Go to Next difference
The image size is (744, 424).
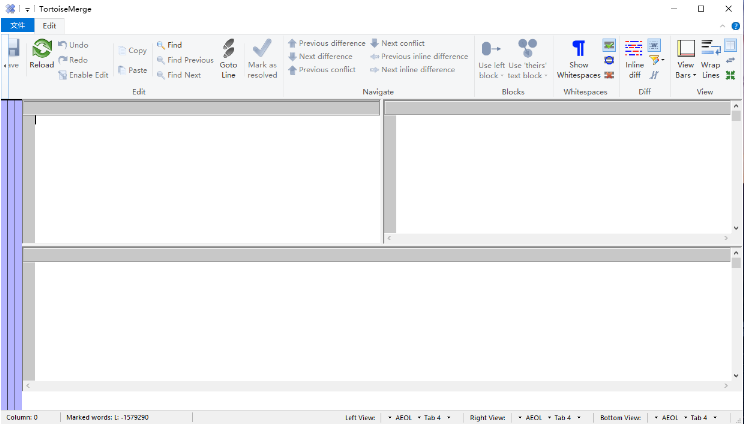click(320, 56)
